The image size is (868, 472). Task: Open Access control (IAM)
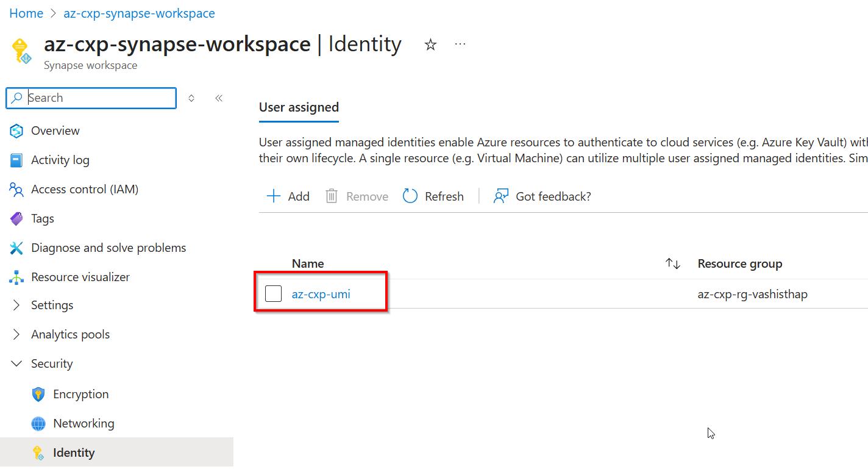tap(85, 190)
